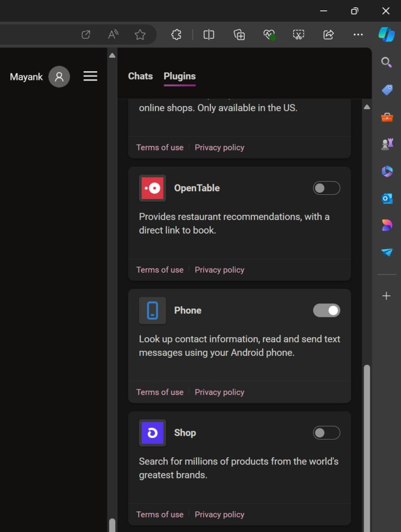Click 'Provides restaurant recommendations' description text

click(x=234, y=223)
